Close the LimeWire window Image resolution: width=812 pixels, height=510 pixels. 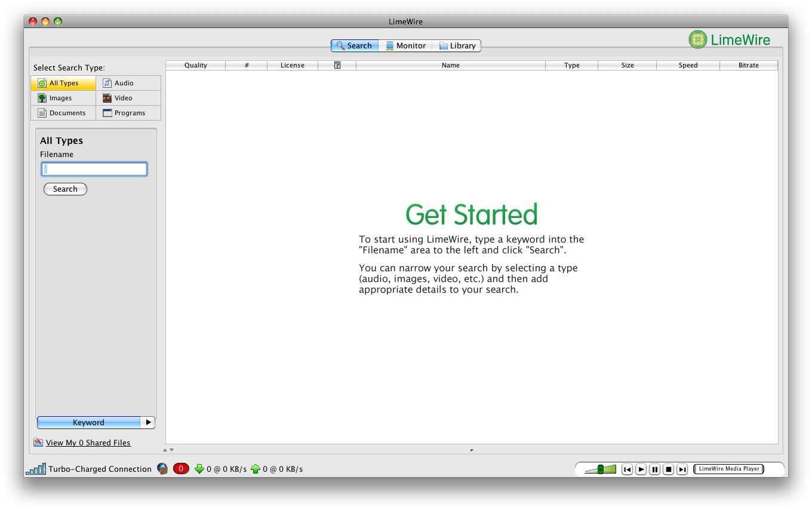coord(33,21)
